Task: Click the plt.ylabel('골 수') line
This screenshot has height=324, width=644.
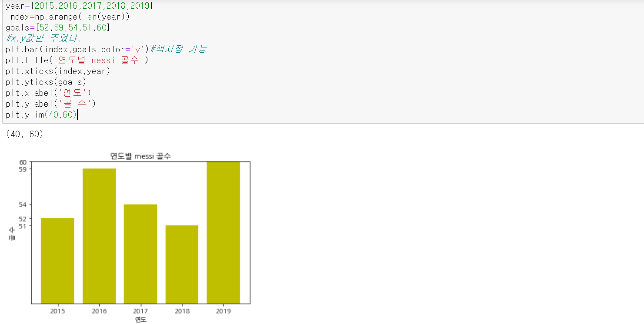Action: pos(50,104)
